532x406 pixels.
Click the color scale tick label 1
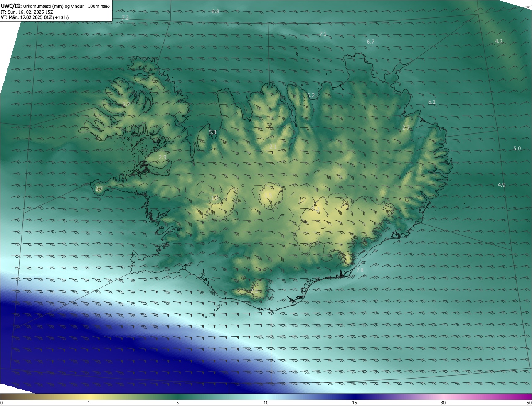89,403
